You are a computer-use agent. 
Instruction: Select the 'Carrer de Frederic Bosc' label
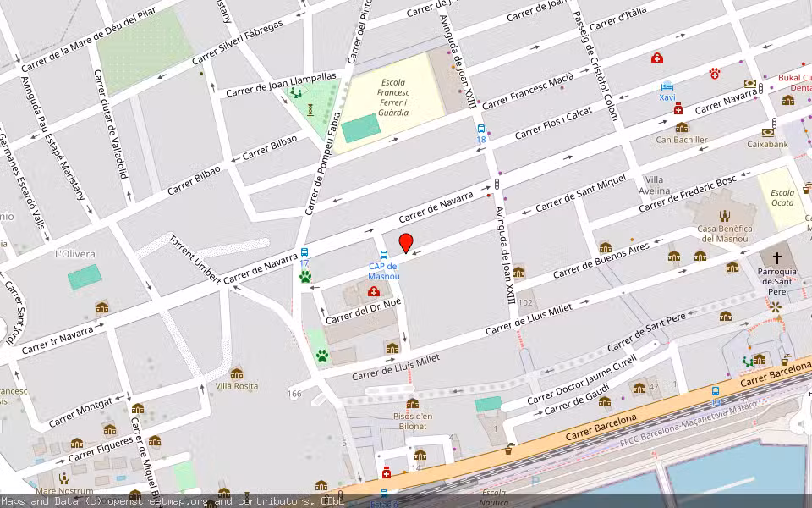point(687,195)
